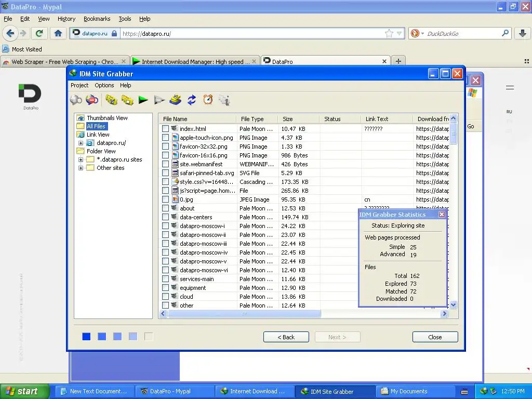This screenshot has height=399, width=532.
Task: Click the green Start download arrow in Site Grabber toolbar
Action: tap(143, 100)
